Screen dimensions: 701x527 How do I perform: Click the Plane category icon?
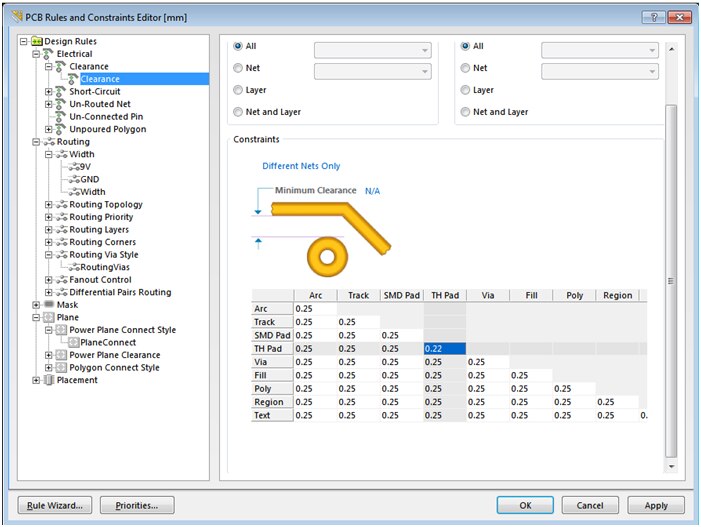[x=49, y=317]
